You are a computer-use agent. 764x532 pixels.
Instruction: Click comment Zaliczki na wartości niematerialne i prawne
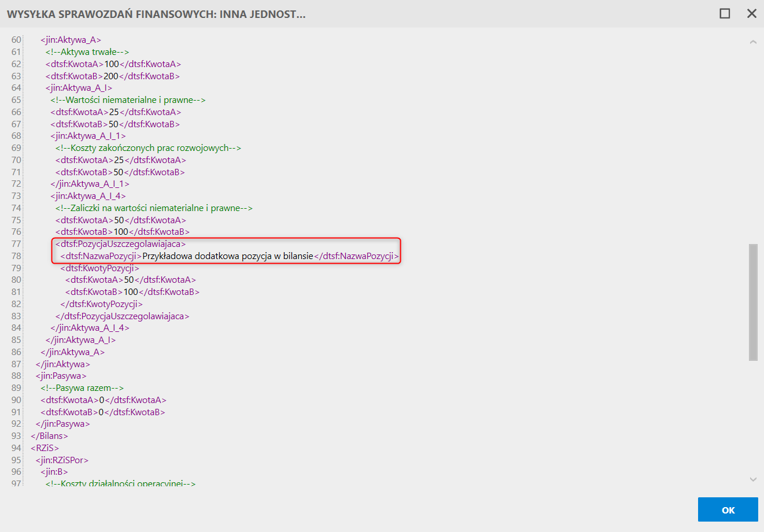click(154, 208)
